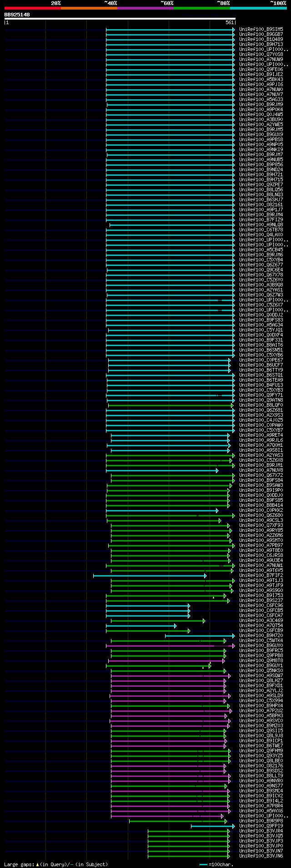
Task: Select the UniRef100_O82161 label
Action: [261, 204]
